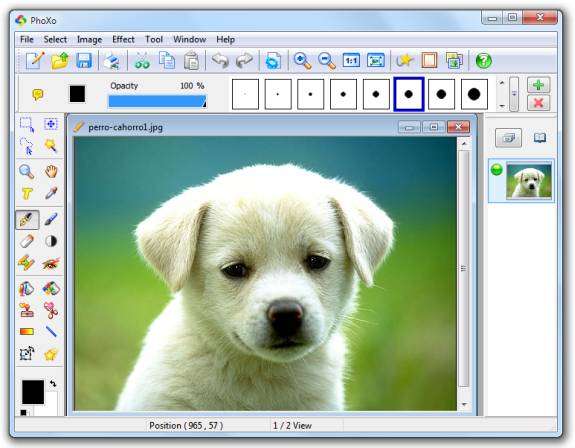Screen dimensions: 575x448
Task: Select the Eraser tool
Action: click(x=27, y=241)
